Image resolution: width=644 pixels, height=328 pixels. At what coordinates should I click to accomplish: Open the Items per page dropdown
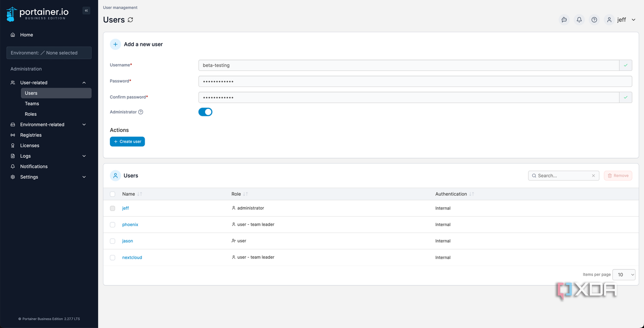[624, 274]
